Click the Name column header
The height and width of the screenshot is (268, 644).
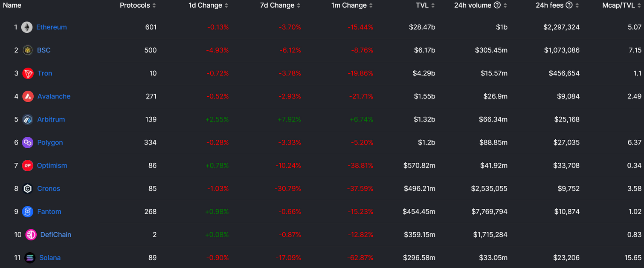coord(12,6)
